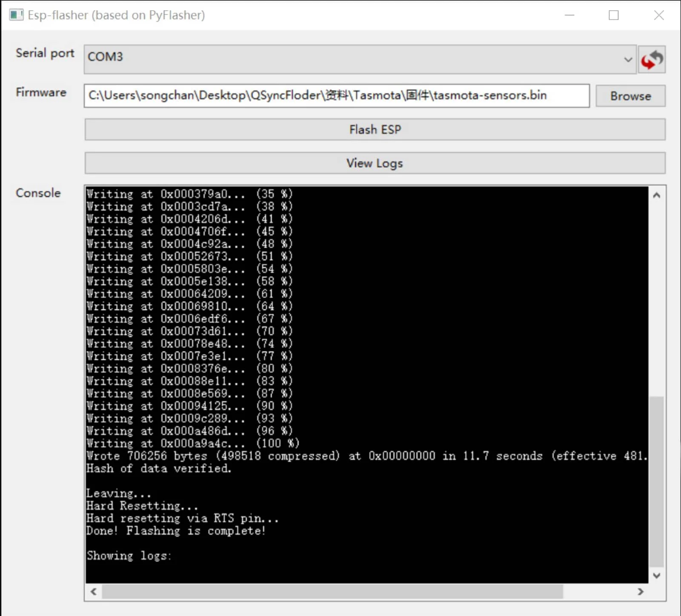This screenshot has height=616, width=681.
Task: Expand the Serial port dropdown arrow
Action: 628,60
